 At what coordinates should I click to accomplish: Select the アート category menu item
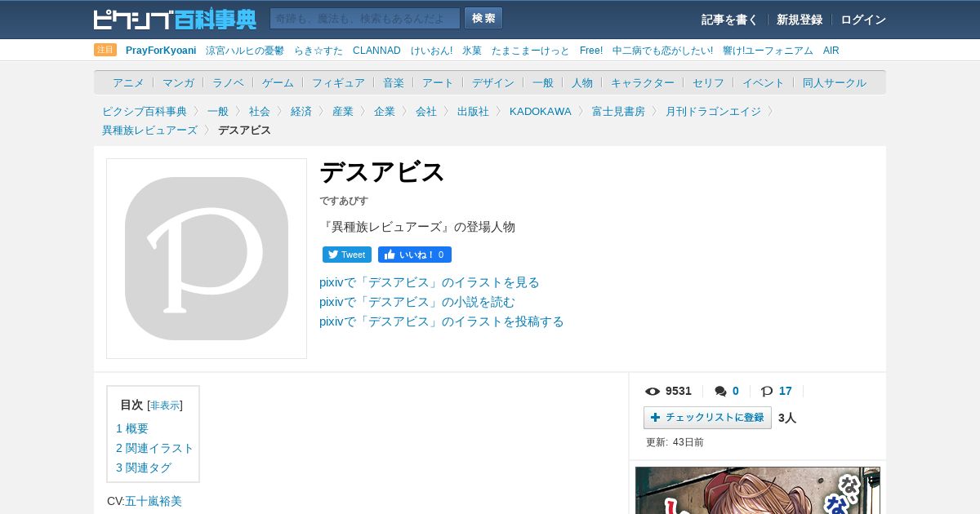coord(438,82)
